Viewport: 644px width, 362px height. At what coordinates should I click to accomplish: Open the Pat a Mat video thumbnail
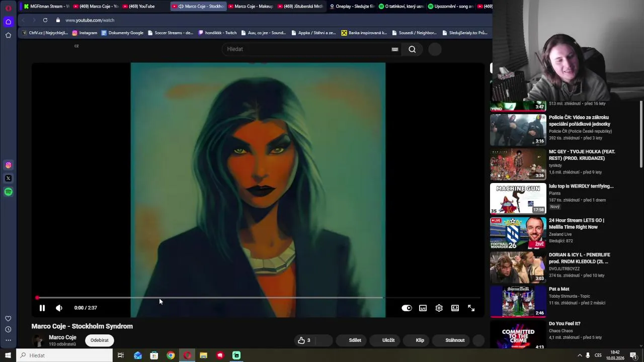(518, 301)
